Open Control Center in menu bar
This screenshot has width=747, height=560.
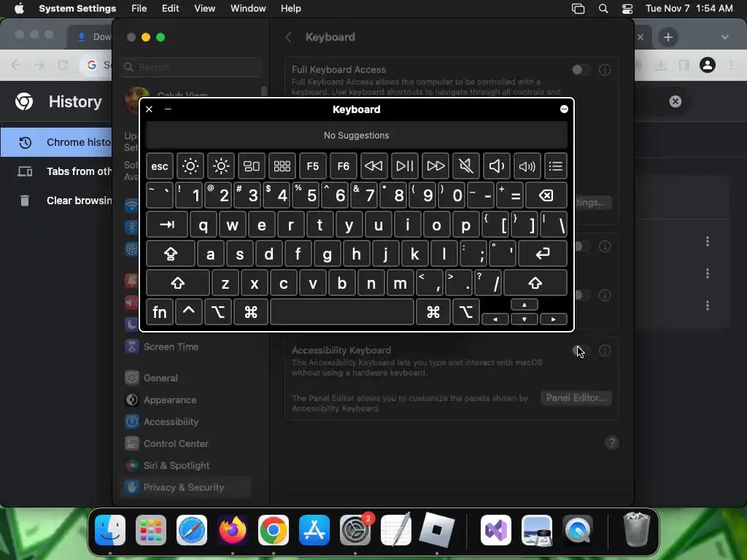point(627,9)
